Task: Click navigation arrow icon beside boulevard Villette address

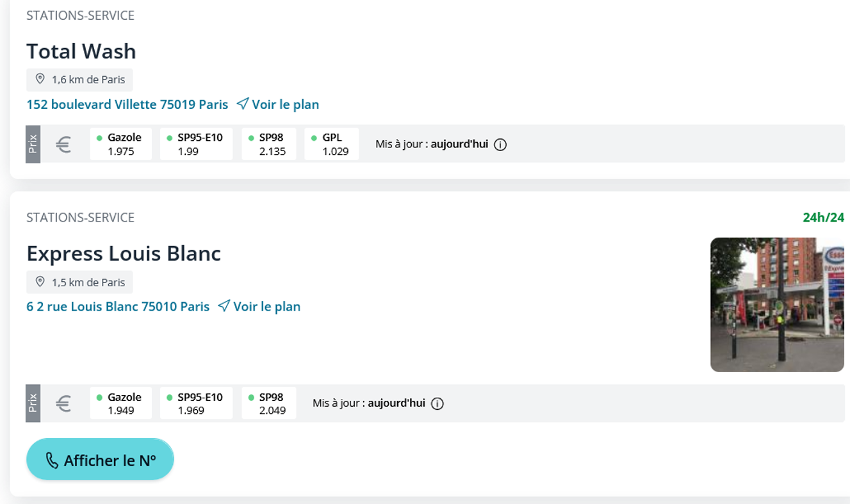Action: (243, 104)
